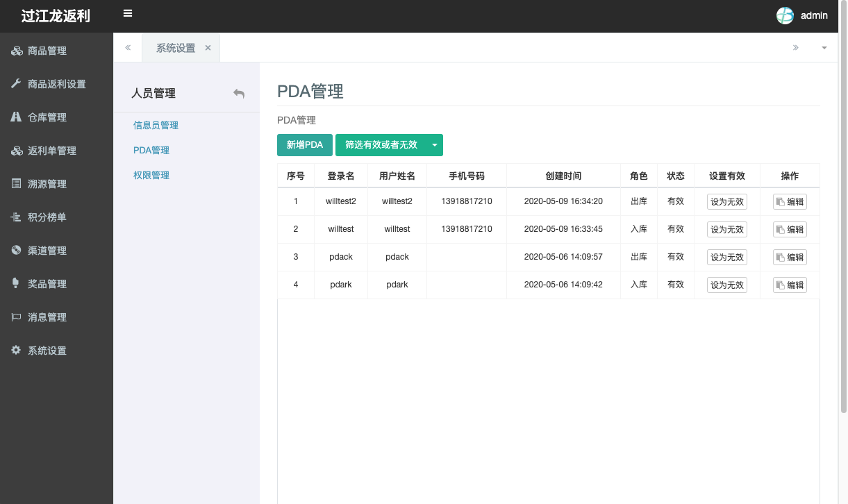This screenshot has width=848, height=504.
Task: Edit the willtest row
Action: (790, 230)
